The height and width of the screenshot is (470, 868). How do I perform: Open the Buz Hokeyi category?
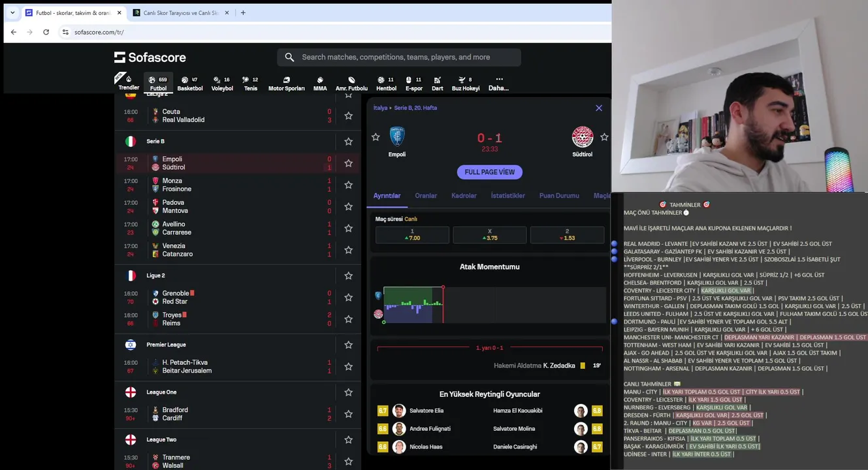point(466,83)
